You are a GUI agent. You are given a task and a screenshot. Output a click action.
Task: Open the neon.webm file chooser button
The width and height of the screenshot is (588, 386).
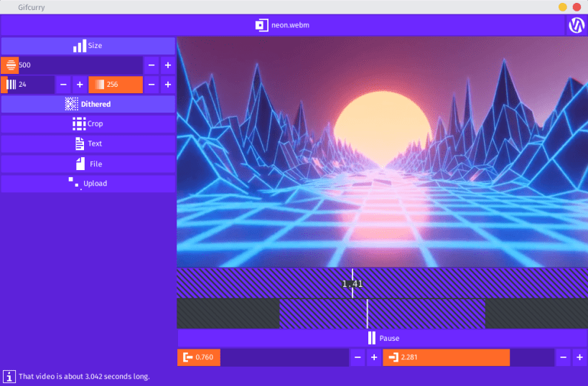point(282,25)
